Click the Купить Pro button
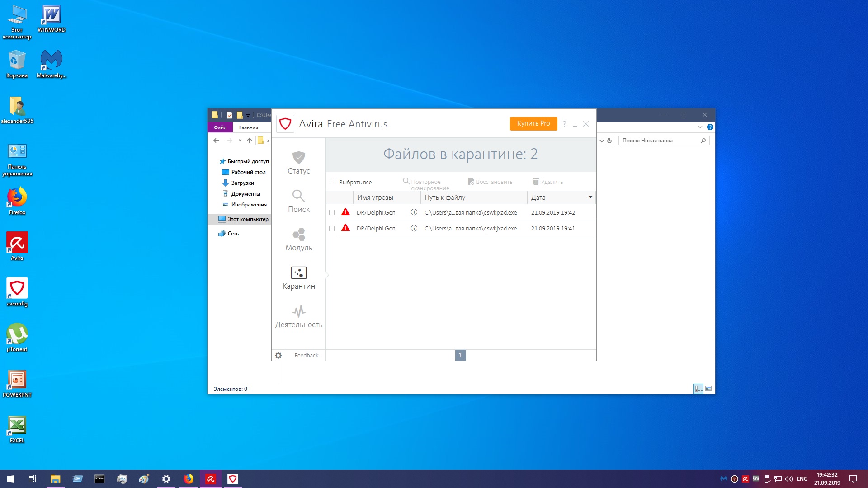Image resolution: width=868 pixels, height=488 pixels. (x=533, y=124)
